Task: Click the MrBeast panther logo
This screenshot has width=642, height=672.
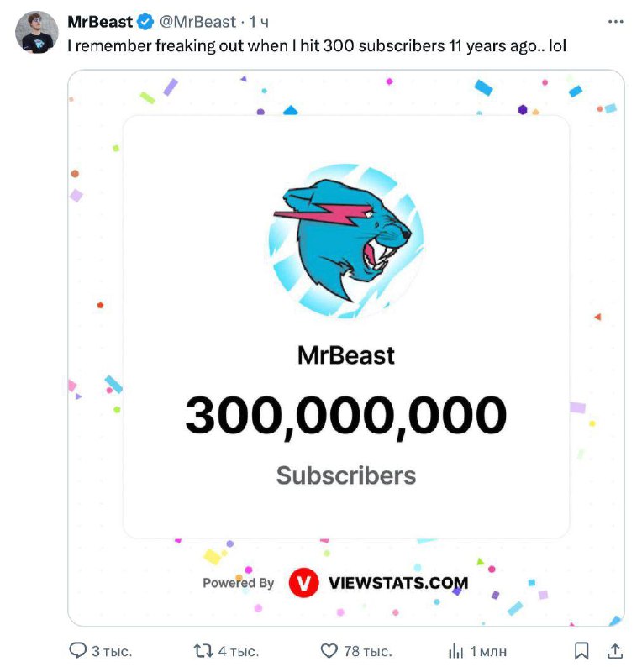Action: click(x=346, y=239)
